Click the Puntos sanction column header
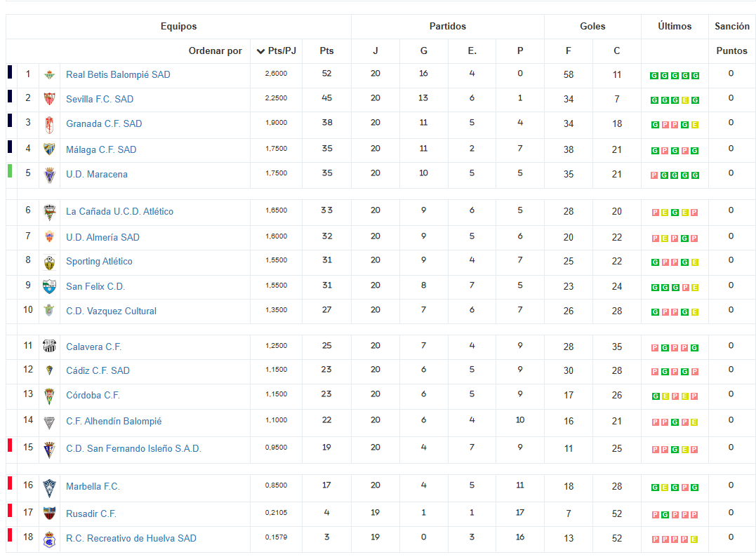 click(732, 51)
